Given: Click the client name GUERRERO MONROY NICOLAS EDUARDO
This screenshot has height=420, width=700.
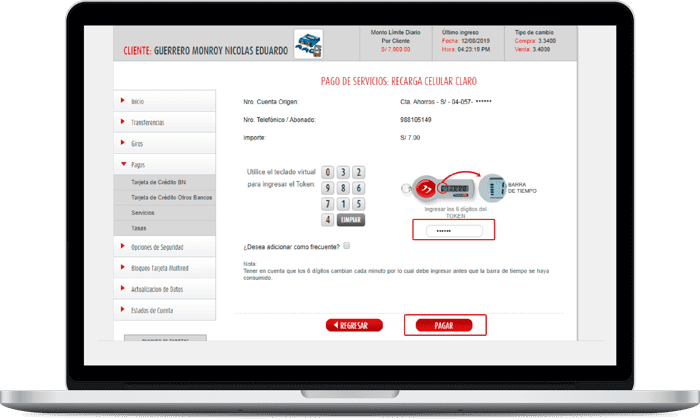Looking at the screenshot, I should [x=221, y=51].
